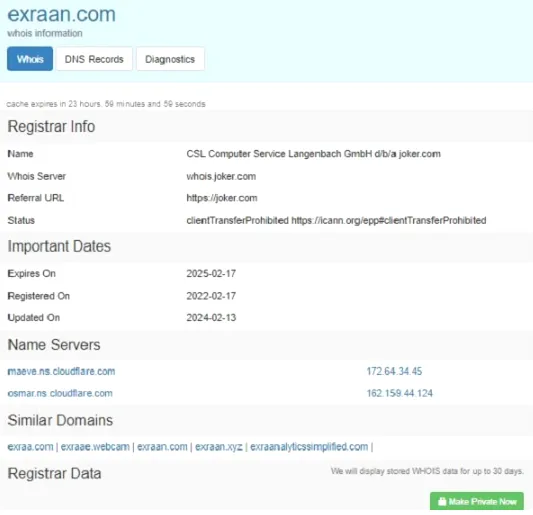Click registration date 2022-02-17
This screenshot has width=533, height=515.
click(x=211, y=296)
